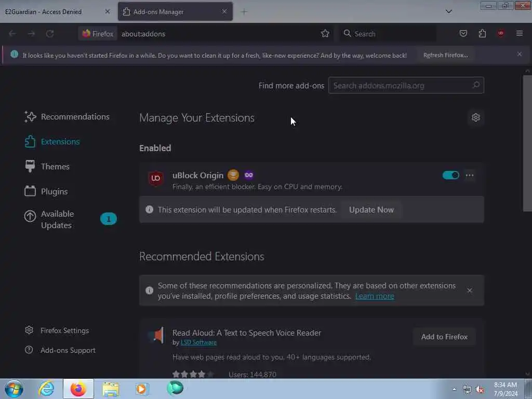The image size is (532, 399).
Task: Click the Firefox taskbar button
Action: [x=78, y=389]
